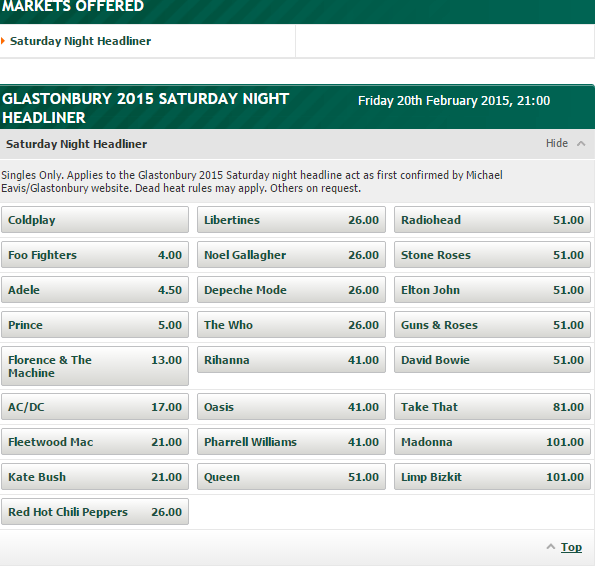Bet on Foo Fighters at 4.00
Image resolution: width=599 pixels, height=578 pixels.
pyautogui.click(x=95, y=255)
